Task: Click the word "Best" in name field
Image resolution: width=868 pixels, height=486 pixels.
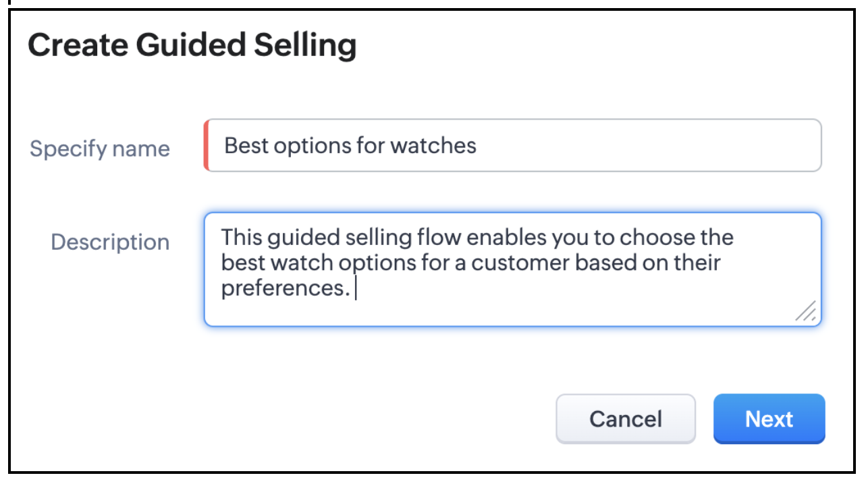Action: [244, 146]
